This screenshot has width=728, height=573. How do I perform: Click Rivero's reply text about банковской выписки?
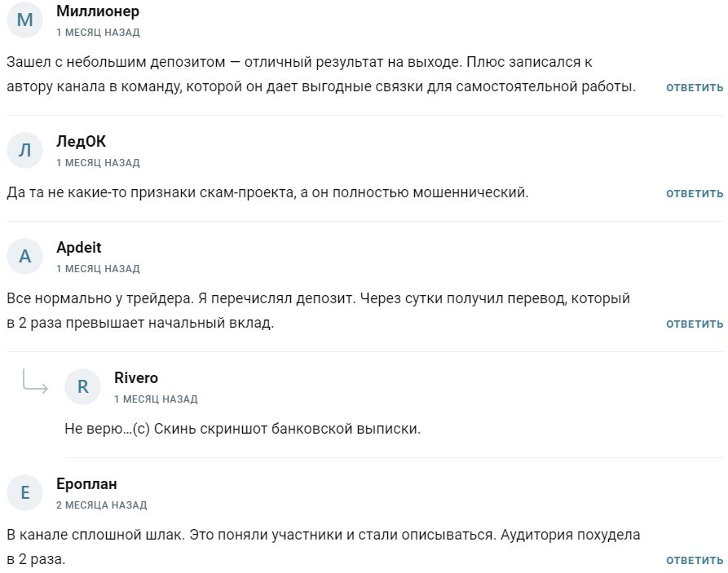242,428
